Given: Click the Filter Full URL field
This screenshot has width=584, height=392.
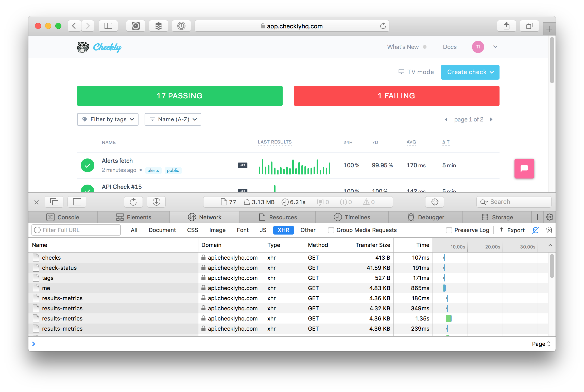Looking at the screenshot, I should 76,230.
